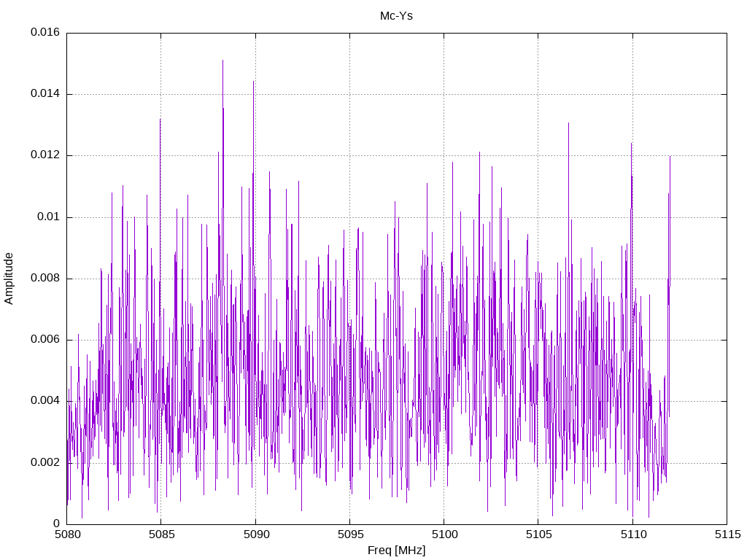
Task: Click the 0.01 y-axis tick value
Action: (49, 217)
